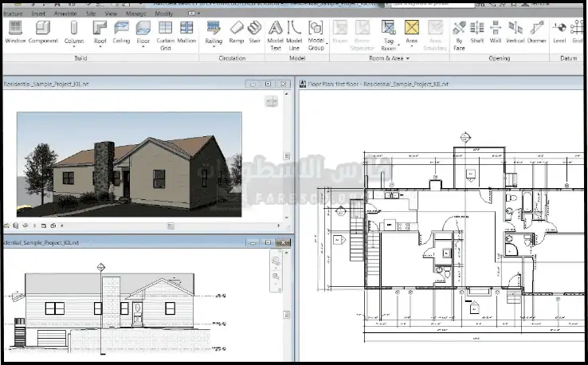
Task: Click the By Face opening tool
Action: (459, 32)
